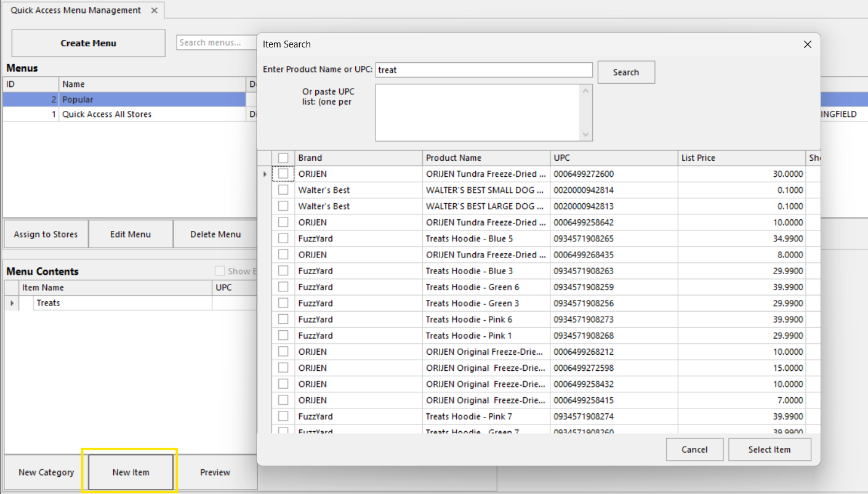
Task: Check the Treats Hoodie - Green 6 row
Action: tap(283, 287)
